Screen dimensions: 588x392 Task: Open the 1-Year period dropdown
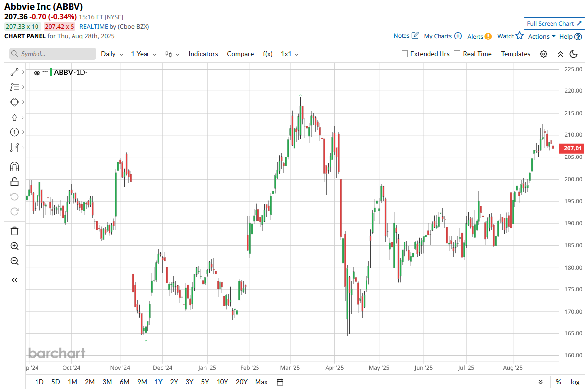click(x=144, y=54)
